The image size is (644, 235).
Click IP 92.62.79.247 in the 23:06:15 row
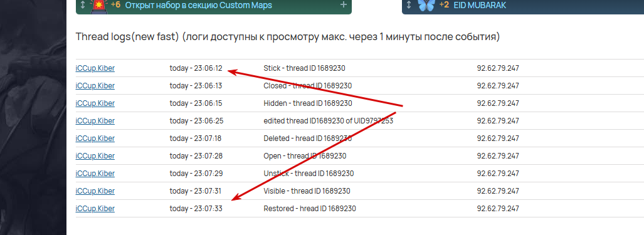pos(498,103)
